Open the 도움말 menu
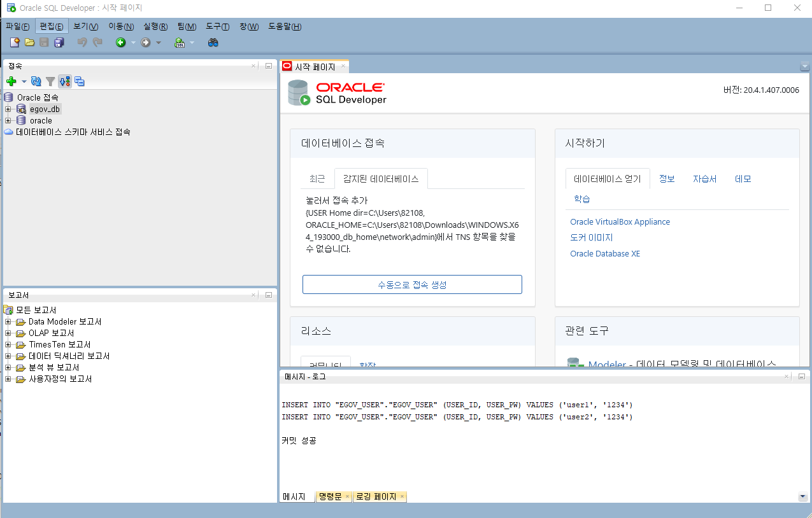Screen dimensions: 812x518 point(285,26)
